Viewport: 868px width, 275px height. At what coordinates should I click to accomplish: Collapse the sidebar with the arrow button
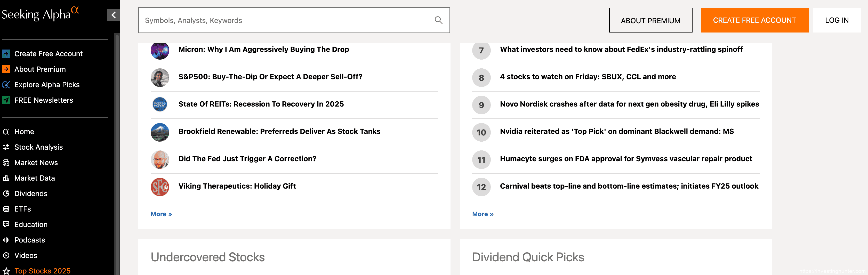tap(113, 15)
